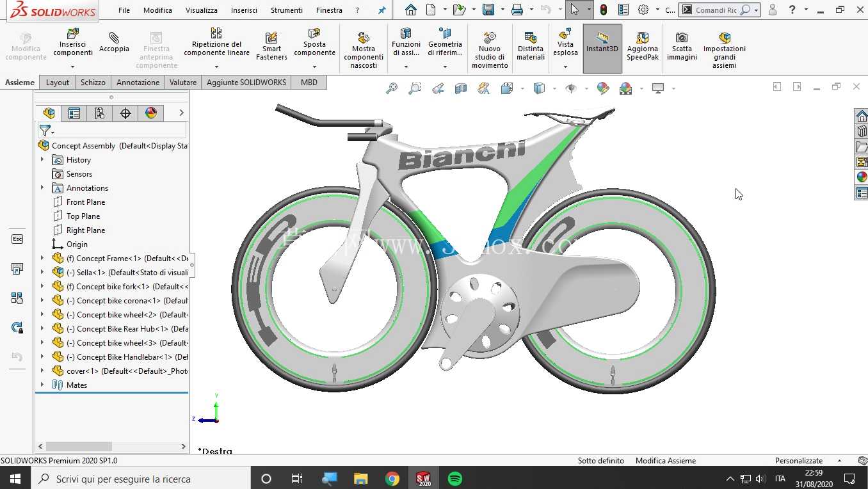Click the Sensors folder in tree

coord(79,174)
